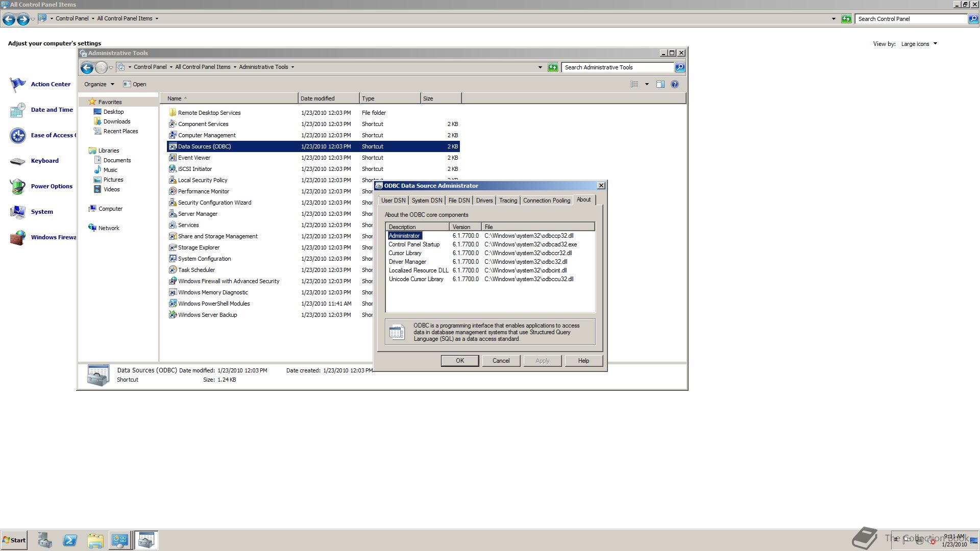This screenshot has width=980, height=551.
Task: Click Cancel in ODBC Administrator
Action: pyautogui.click(x=501, y=361)
